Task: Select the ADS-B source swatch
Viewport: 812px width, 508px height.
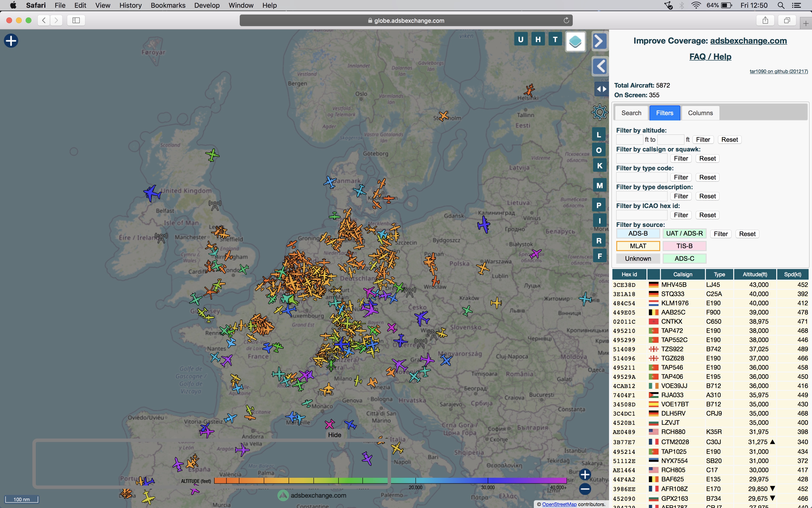Action: tap(638, 233)
